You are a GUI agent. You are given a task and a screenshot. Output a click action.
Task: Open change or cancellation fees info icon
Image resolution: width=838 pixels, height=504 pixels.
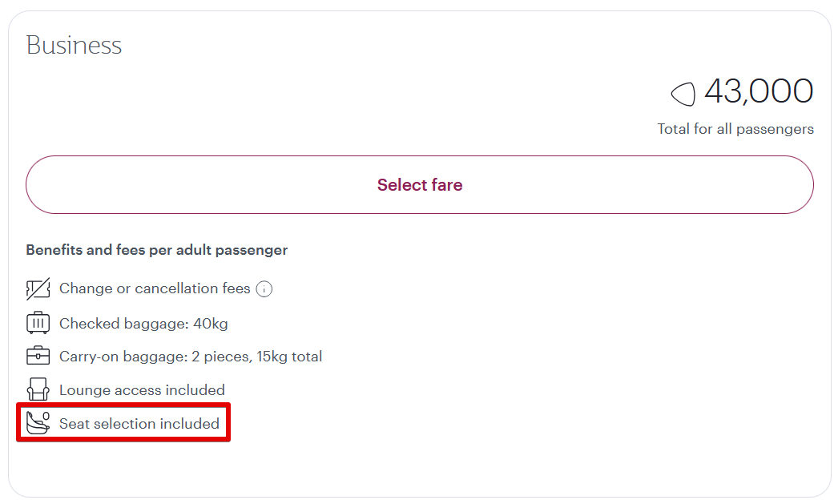(x=264, y=289)
